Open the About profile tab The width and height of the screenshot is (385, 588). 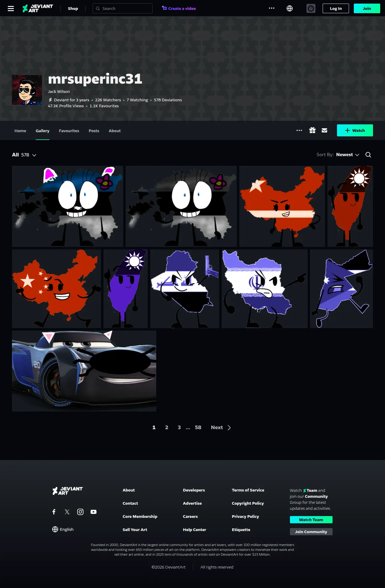pos(115,131)
